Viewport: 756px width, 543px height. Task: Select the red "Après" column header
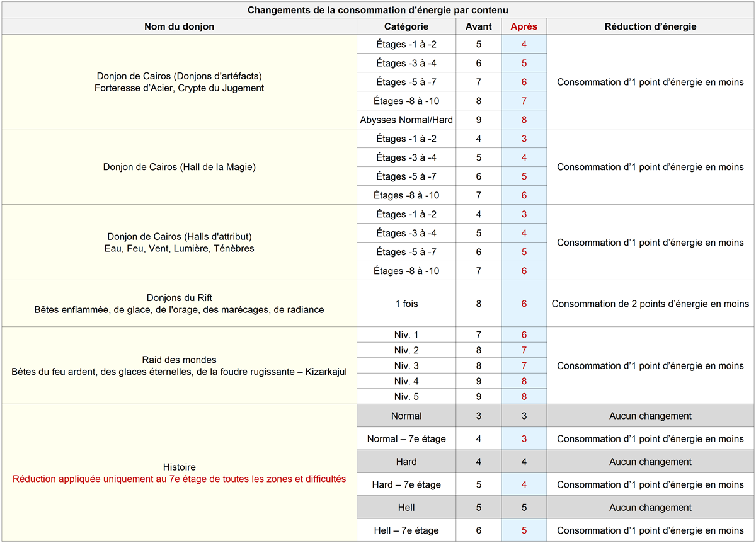(x=524, y=26)
